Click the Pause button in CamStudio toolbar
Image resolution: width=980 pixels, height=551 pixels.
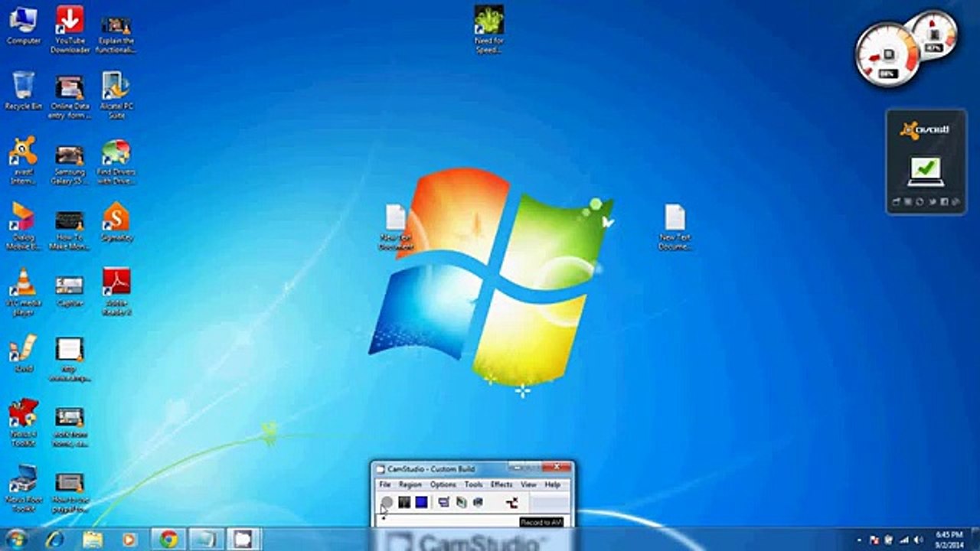(404, 502)
